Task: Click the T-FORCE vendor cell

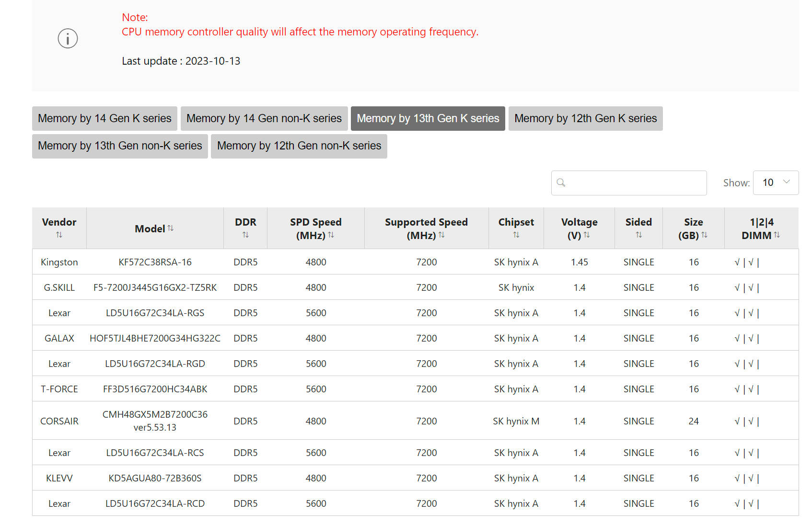Action: click(59, 389)
